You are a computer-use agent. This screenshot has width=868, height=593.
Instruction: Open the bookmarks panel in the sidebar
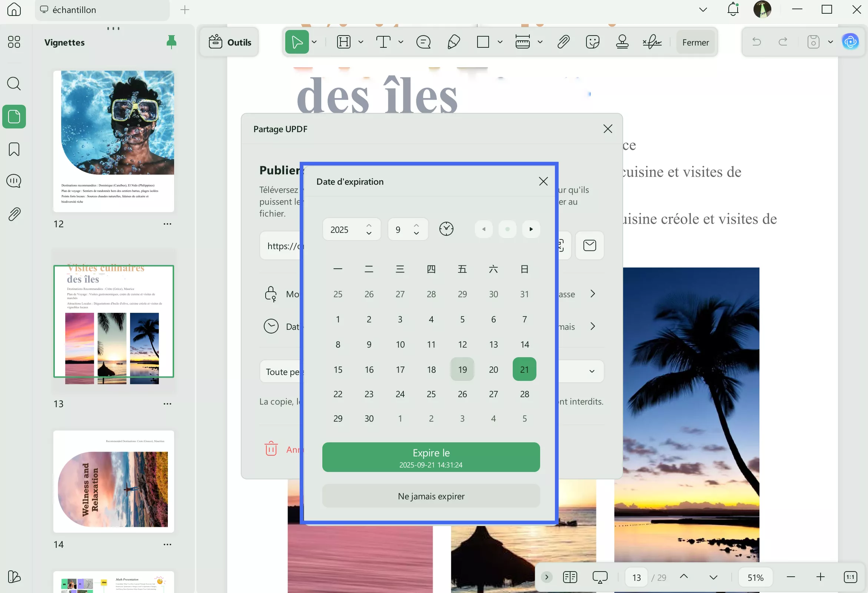point(14,149)
